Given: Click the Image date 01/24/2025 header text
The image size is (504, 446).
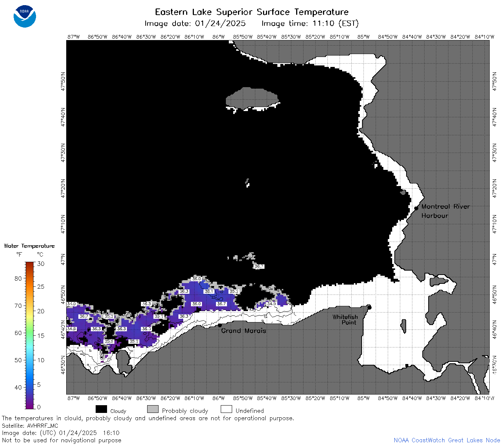Looking at the screenshot, I should pyautogui.click(x=195, y=24).
